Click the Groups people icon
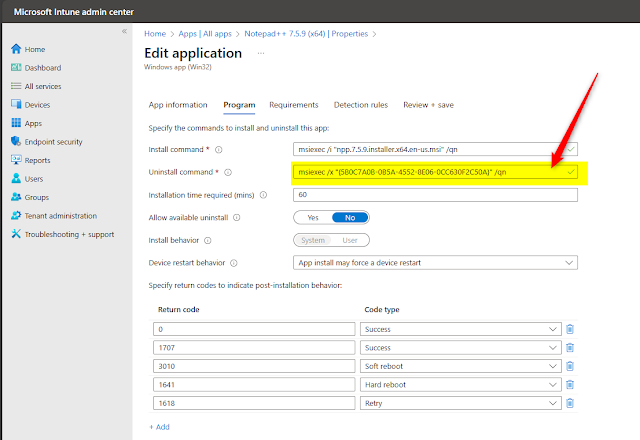This screenshot has width=640, height=440. coord(16,197)
